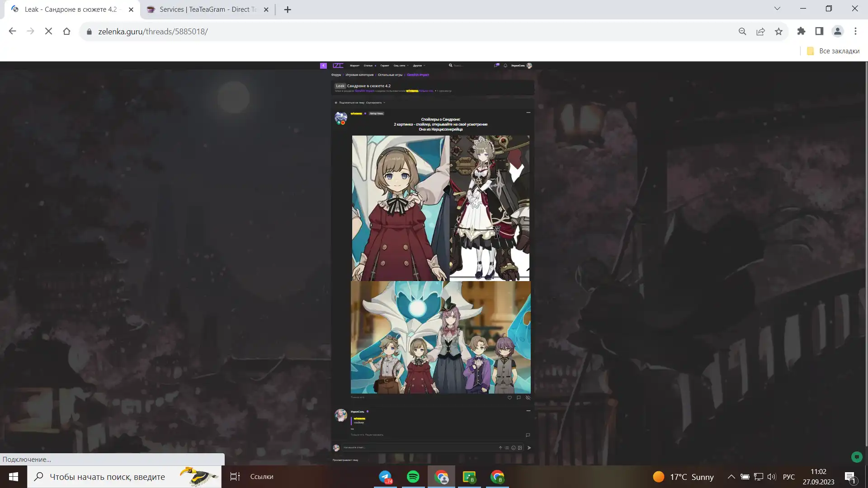Click the address bar URL

pos(153,32)
